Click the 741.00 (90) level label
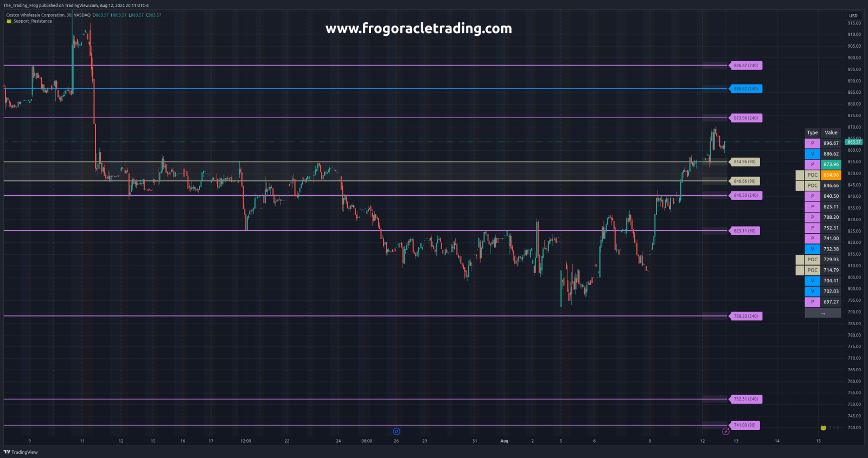 tap(744, 425)
